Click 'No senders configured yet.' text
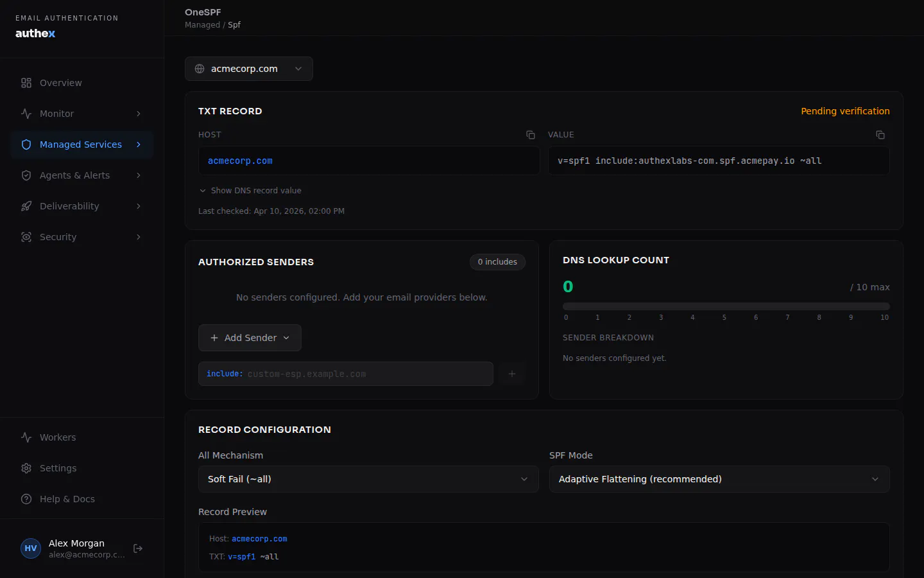This screenshot has width=924, height=578. tap(615, 358)
